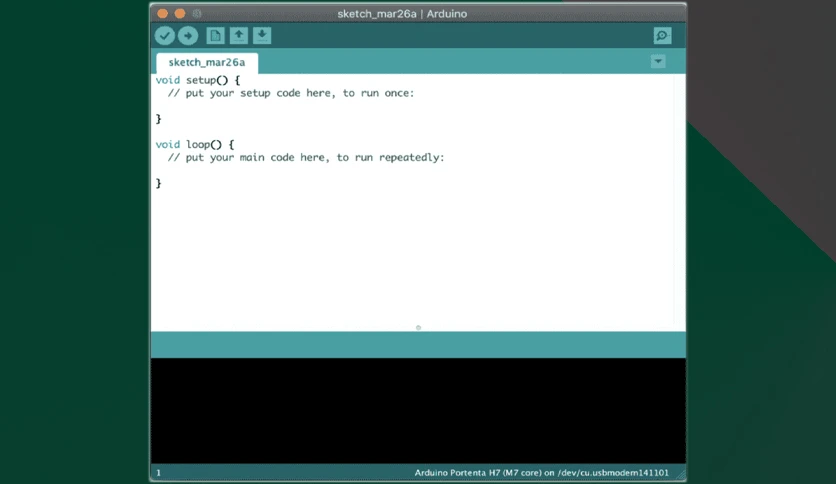Click the Verify checkmark icon
This screenshot has height=484, width=836.
point(165,36)
